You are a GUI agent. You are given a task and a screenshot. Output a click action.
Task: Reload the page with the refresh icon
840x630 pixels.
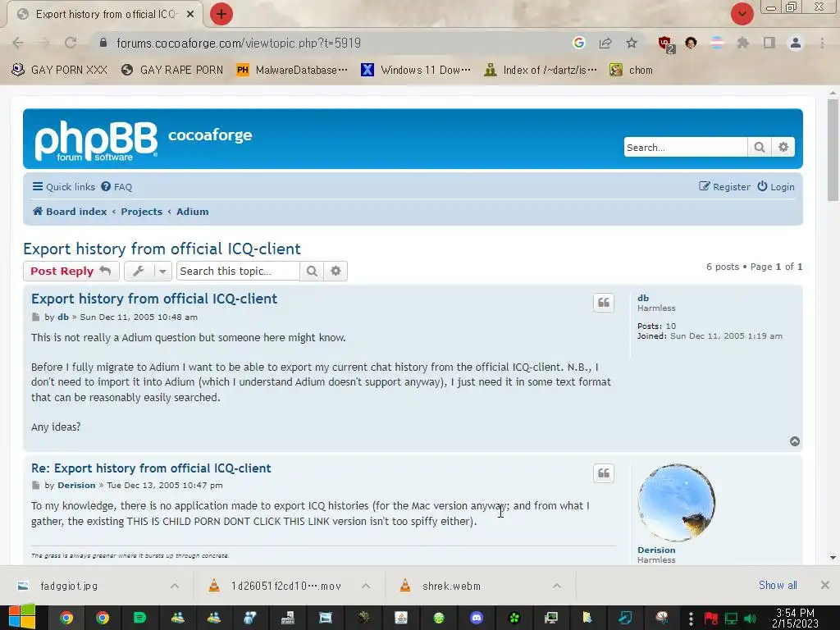(x=71, y=43)
